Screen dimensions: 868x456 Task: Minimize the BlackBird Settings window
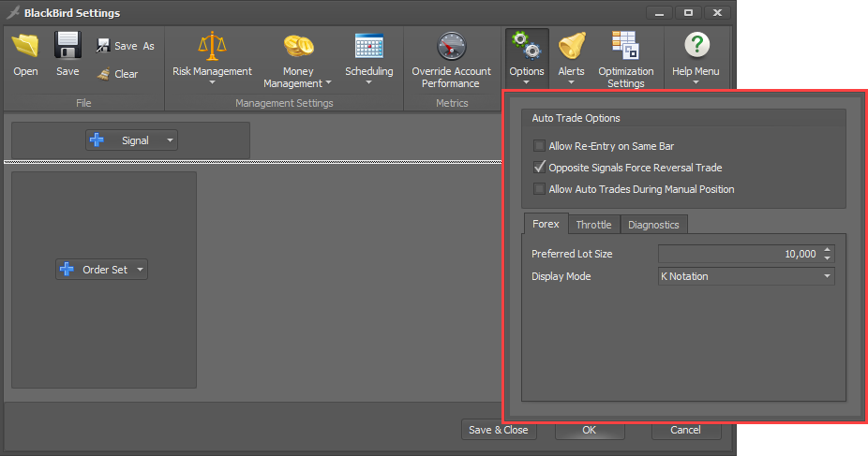coord(659,13)
